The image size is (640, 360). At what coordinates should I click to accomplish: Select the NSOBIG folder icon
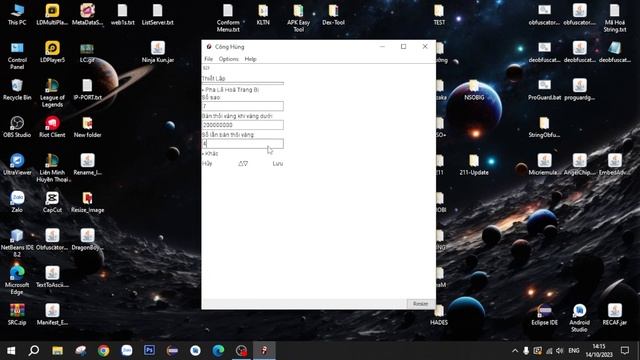tap(474, 89)
